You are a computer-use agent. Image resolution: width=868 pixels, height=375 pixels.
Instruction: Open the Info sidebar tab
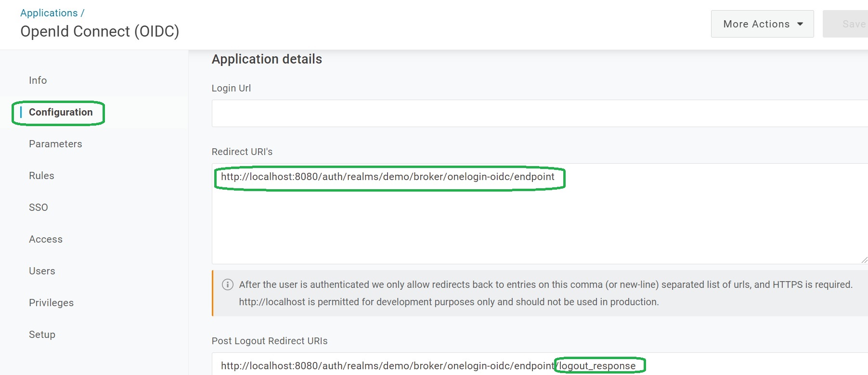[x=38, y=80]
